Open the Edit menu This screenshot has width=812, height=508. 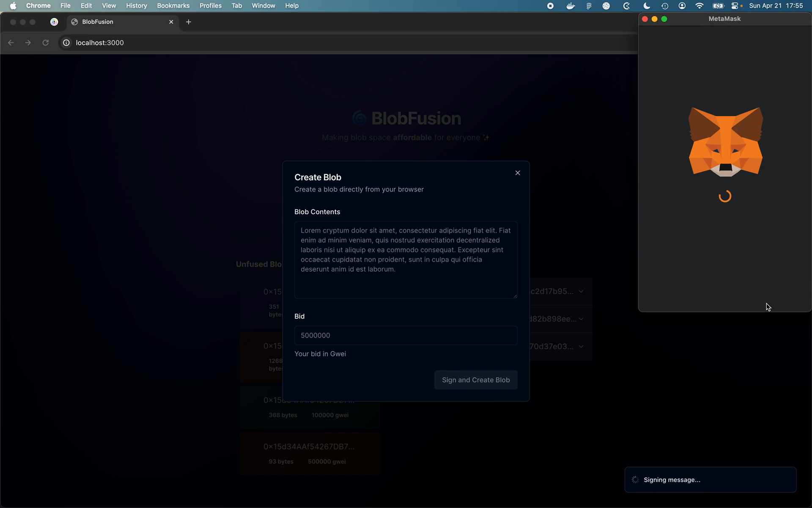[86, 6]
